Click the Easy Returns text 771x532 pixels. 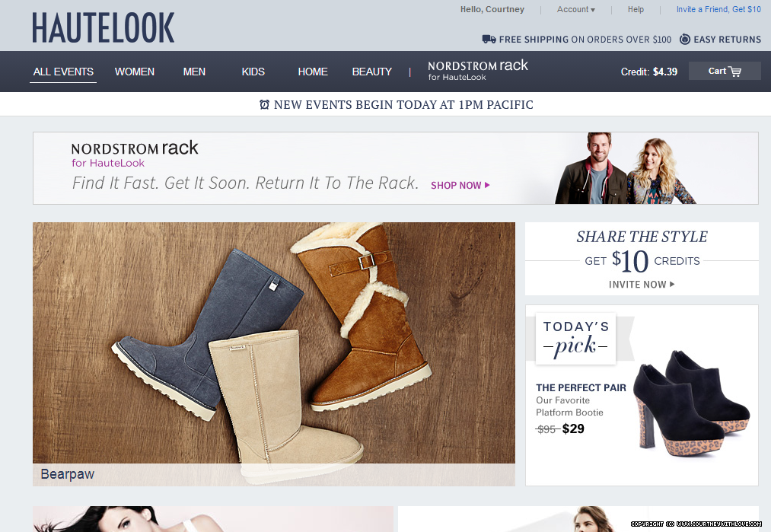pyautogui.click(x=728, y=40)
